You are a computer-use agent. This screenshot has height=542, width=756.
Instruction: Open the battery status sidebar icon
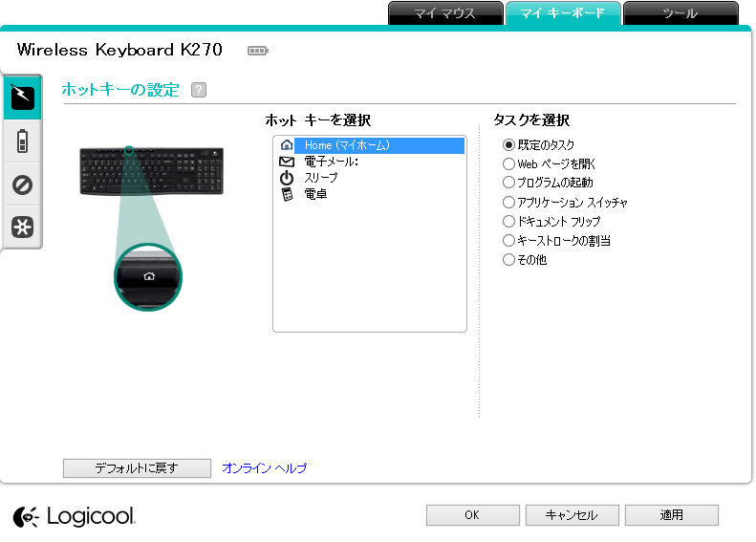(x=22, y=141)
